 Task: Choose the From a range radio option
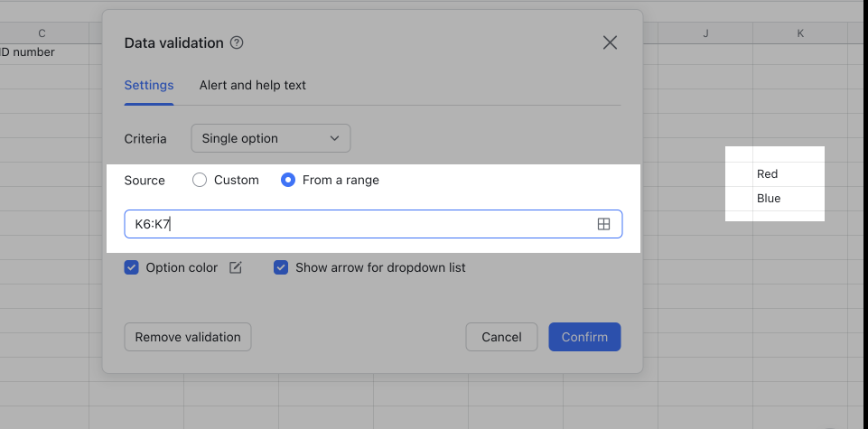tap(288, 180)
